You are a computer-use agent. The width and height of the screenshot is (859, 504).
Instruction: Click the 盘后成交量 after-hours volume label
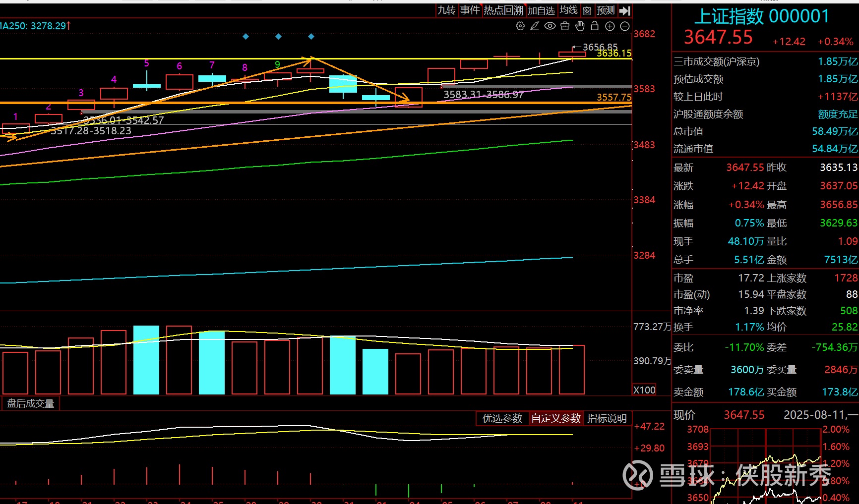click(31, 403)
